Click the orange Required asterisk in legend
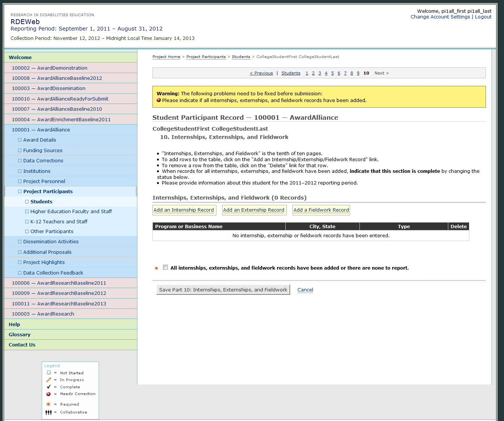 [x=49, y=404]
